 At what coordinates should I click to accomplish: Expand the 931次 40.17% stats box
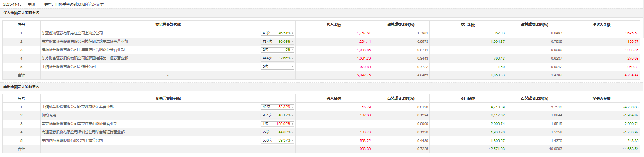[x=277, y=115]
